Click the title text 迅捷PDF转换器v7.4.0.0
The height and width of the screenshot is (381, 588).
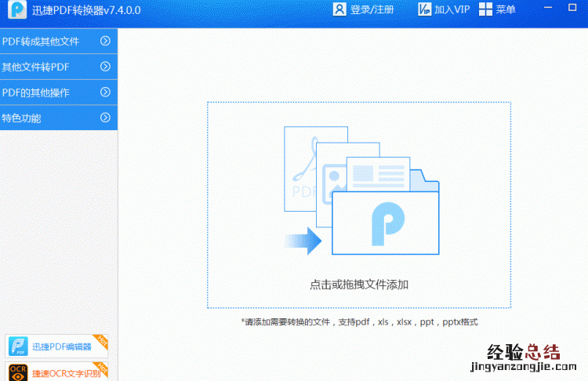[x=86, y=10]
